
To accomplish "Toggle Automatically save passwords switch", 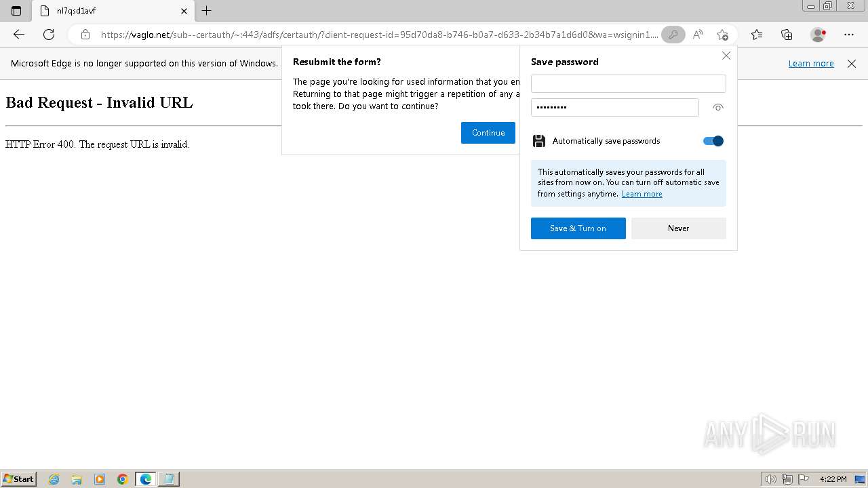I will 713,141.
